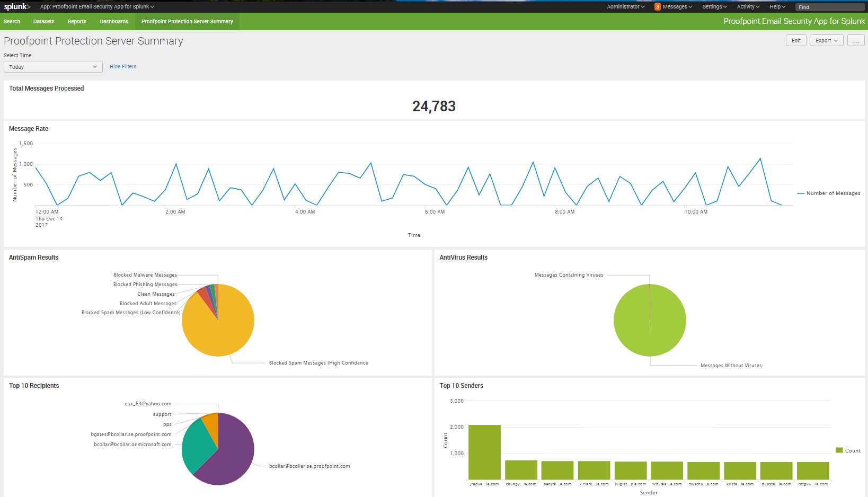Open the Reports nav item
Viewport: 868px width, 497px height.
(x=77, y=22)
